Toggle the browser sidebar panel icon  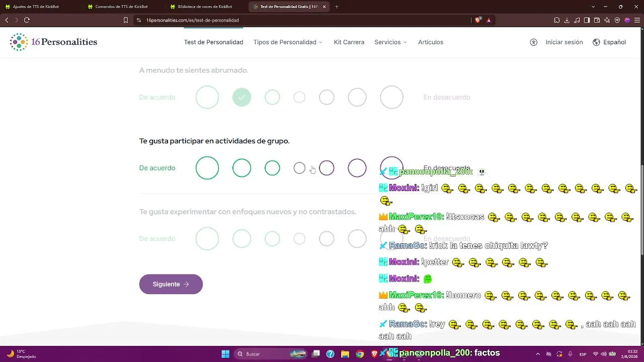587,20
